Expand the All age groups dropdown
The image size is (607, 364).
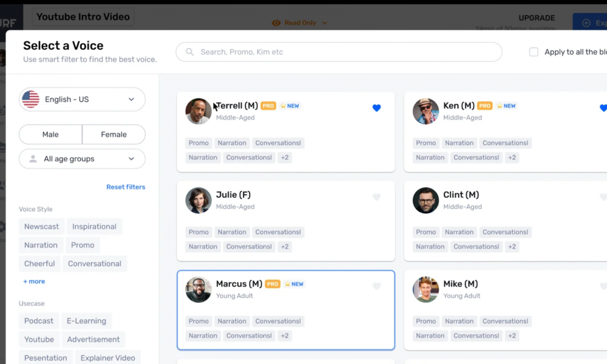pyautogui.click(x=83, y=159)
